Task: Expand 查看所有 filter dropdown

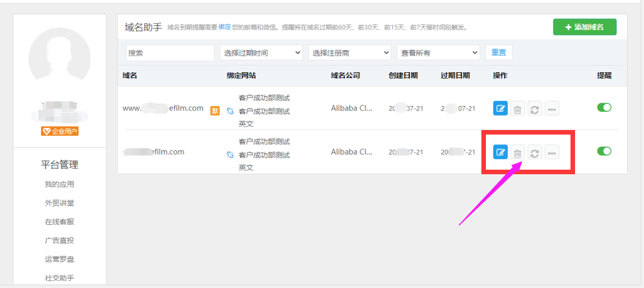Action: (438, 53)
